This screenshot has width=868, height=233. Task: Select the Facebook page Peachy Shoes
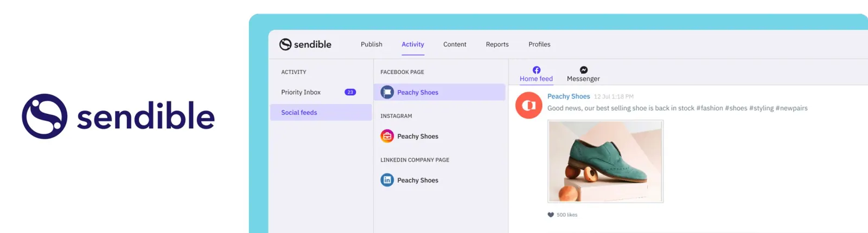click(439, 92)
